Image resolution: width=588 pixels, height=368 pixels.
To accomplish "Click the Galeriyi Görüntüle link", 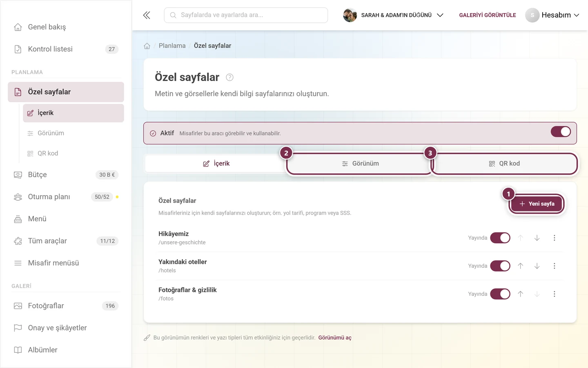I will 488,15.
